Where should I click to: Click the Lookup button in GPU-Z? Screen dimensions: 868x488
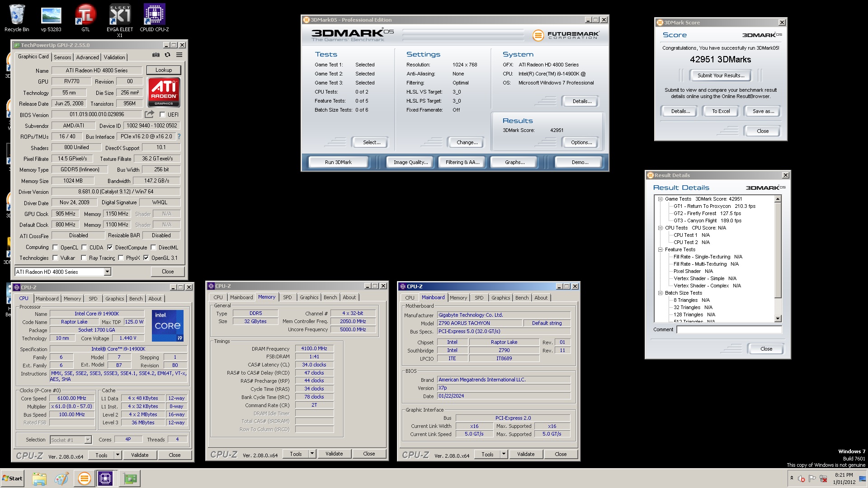tap(164, 70)
